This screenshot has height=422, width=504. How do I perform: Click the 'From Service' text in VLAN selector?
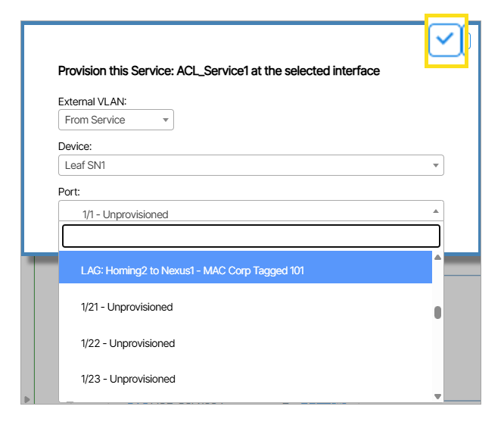(95, 120)
